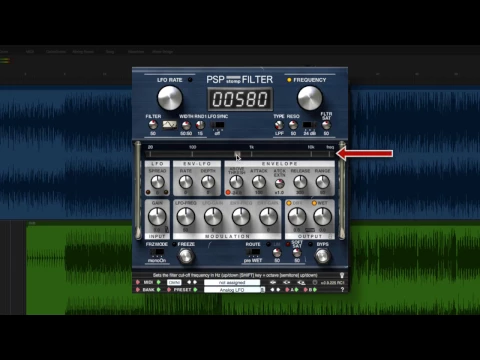Open help with the question mark icon
Image resolution: width=480 pixels, height=360 pixels.
pyautogui.click(x=342, y=290)
